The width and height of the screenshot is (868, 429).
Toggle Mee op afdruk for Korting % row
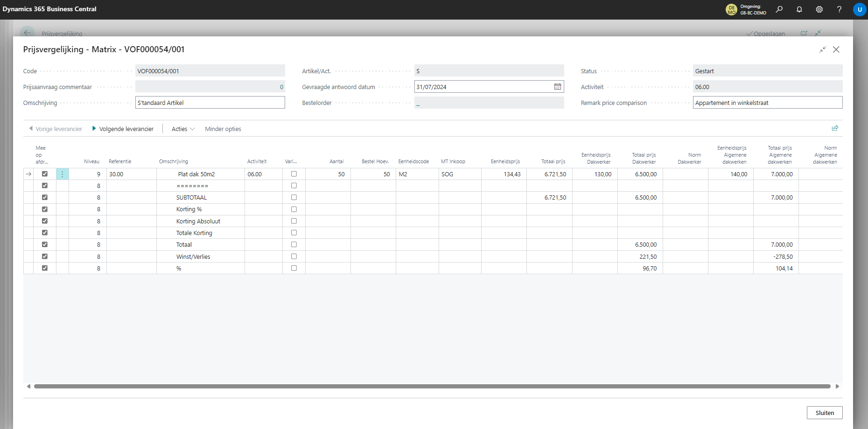[x=45, y=209]
